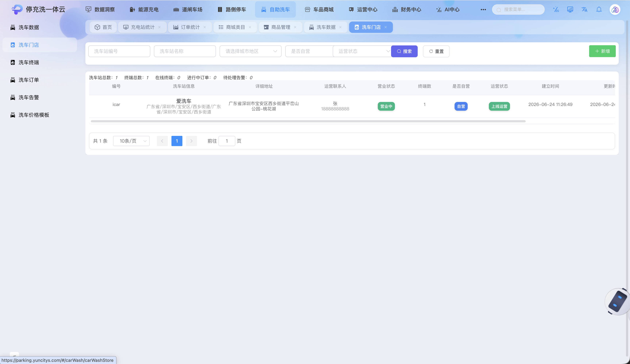Open the 10条/页 page size dropdown
630x364 pixels.
(131, 141)
